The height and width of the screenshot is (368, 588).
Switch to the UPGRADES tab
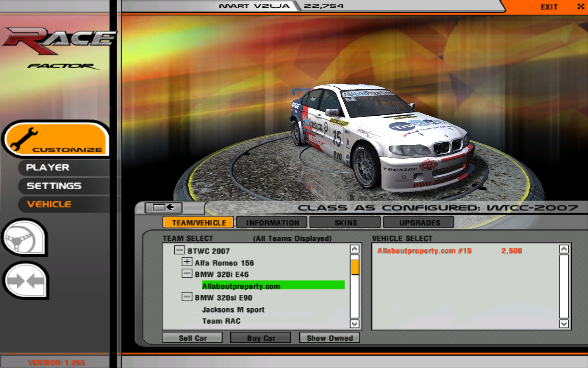(419, 222)
